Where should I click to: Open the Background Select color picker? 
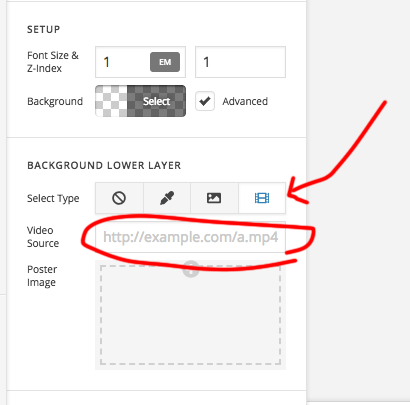point(156,101)
